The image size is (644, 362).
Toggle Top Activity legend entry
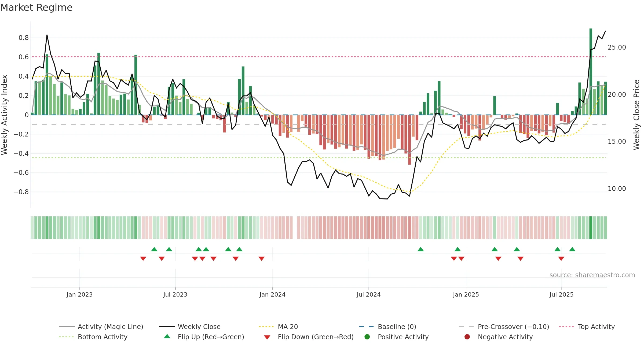coord(587,327)
